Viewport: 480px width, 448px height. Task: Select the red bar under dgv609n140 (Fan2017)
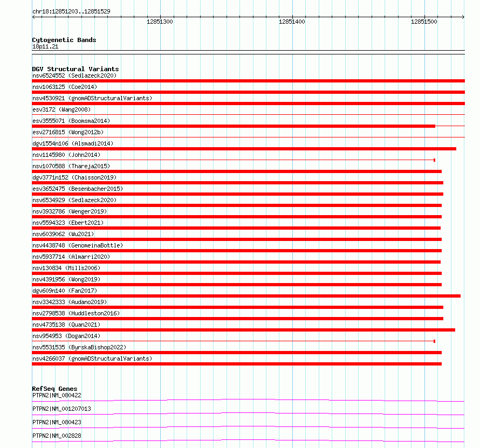click(x=246, y=296)
